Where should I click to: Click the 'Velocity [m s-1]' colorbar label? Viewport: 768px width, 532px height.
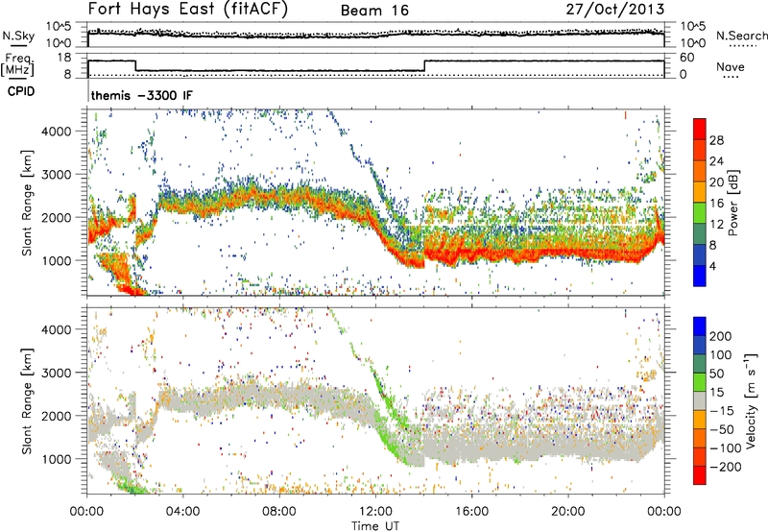click(751, 400)
